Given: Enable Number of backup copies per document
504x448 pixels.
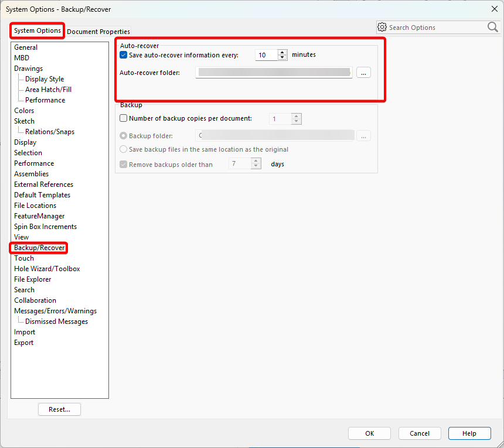Looking at the screenshot, I should (x=124, y=118).
